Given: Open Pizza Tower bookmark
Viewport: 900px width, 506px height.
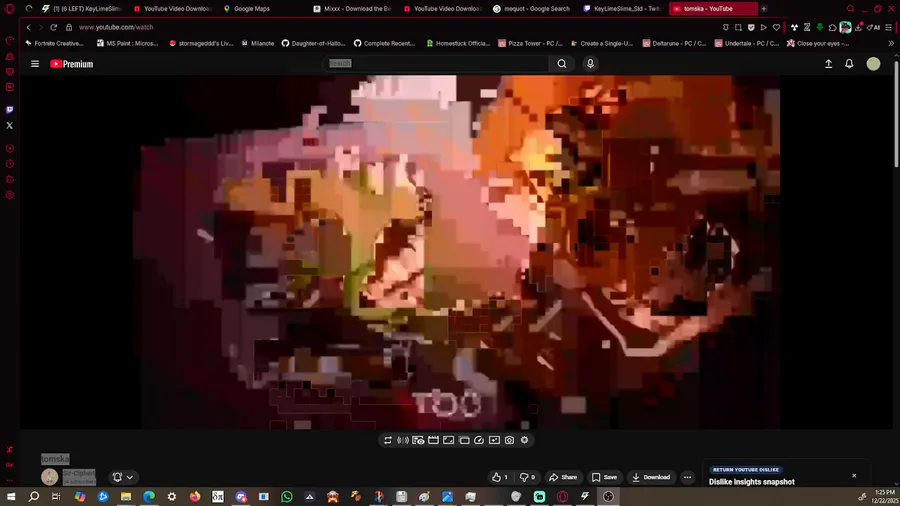Looking at the screenshot, I should (x=530, y=43).
